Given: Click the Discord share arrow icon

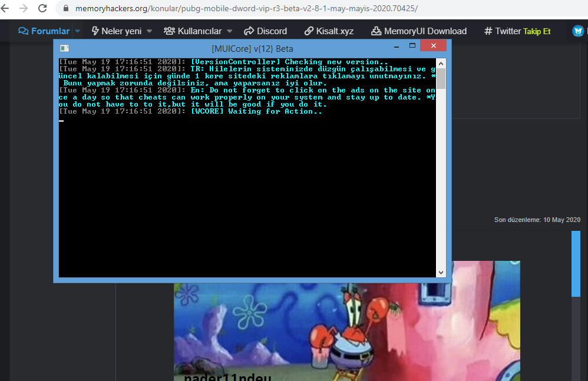Looking at the screenshot, I should (249, 31).
